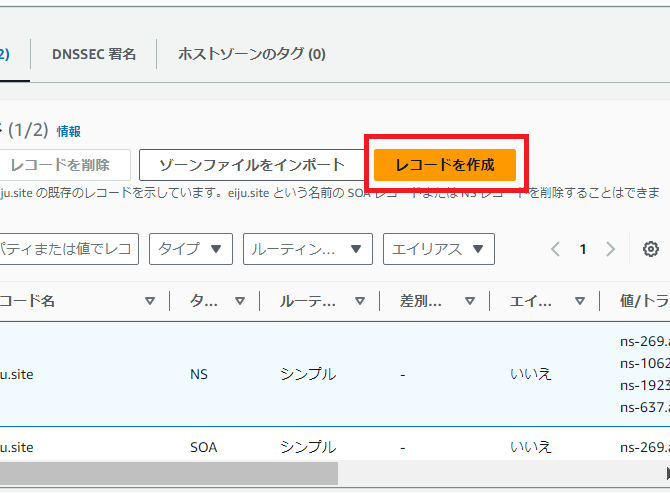The width and height of the screenshot is (670, 493).
Task: Select the SOA type cell
Action: pos(204,447)
